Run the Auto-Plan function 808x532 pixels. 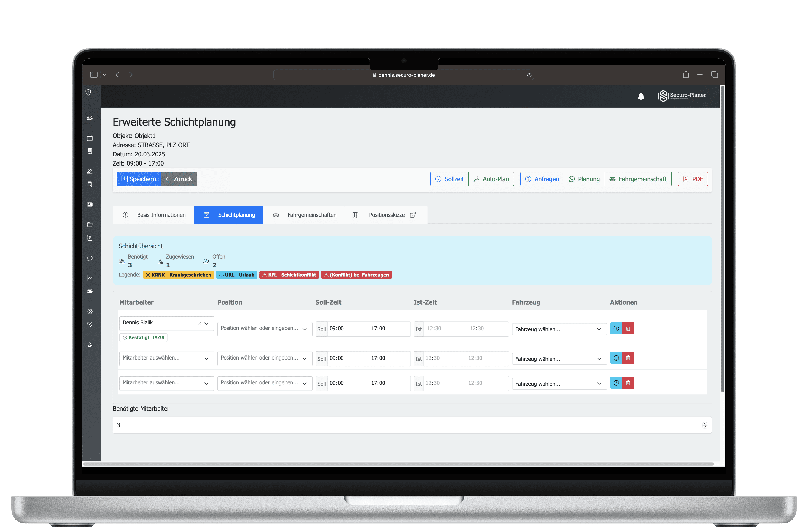click(x=491, y=179)
